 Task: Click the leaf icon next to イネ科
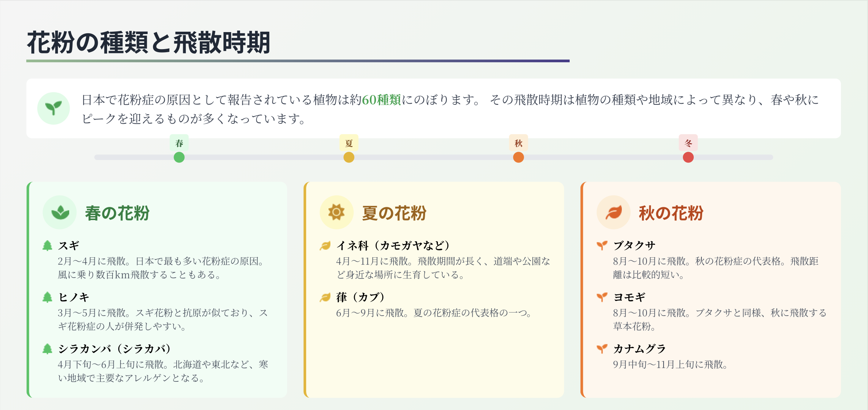[x=325, y=246]
